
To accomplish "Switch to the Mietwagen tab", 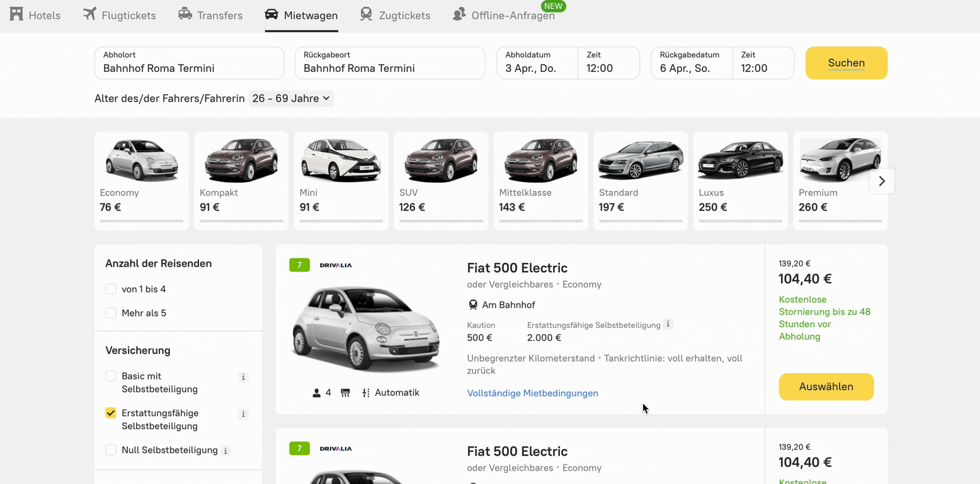I will [302, 15].
